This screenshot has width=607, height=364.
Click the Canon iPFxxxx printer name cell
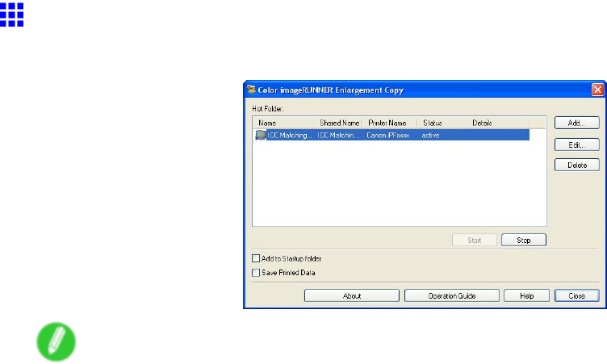coord(388,135)
